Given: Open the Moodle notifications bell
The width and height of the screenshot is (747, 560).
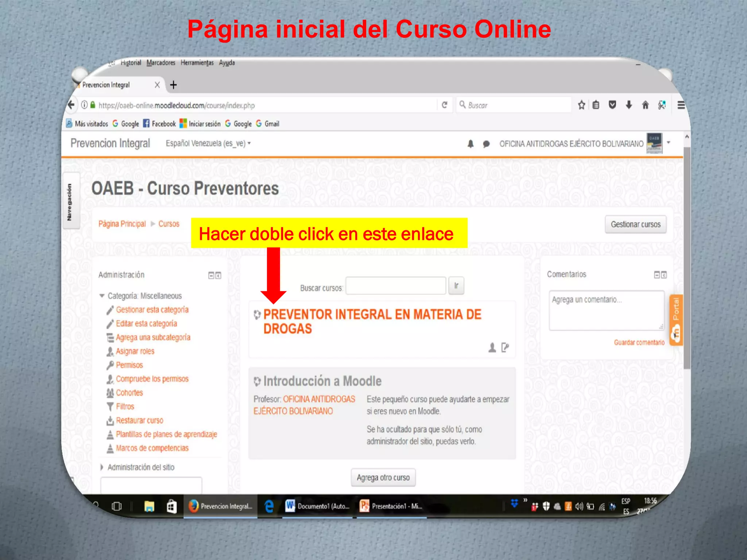Looking at the screenshot, I should point(471,144).
